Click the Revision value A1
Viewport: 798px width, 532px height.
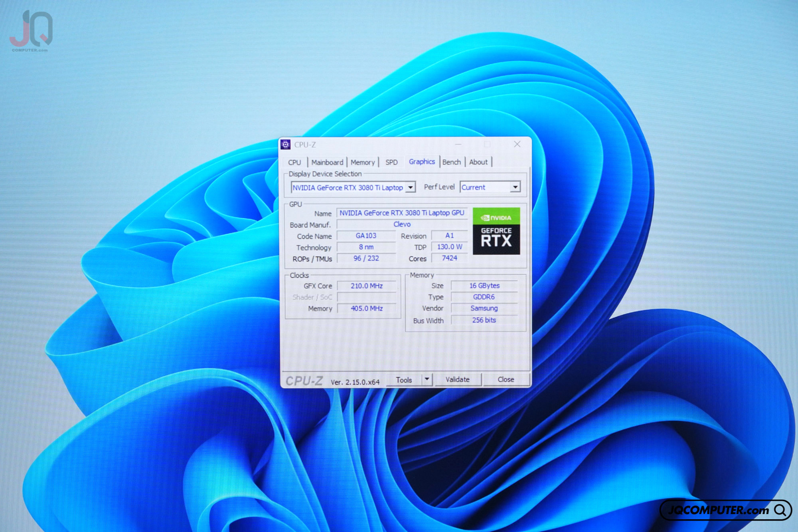[x=450, y=235]
